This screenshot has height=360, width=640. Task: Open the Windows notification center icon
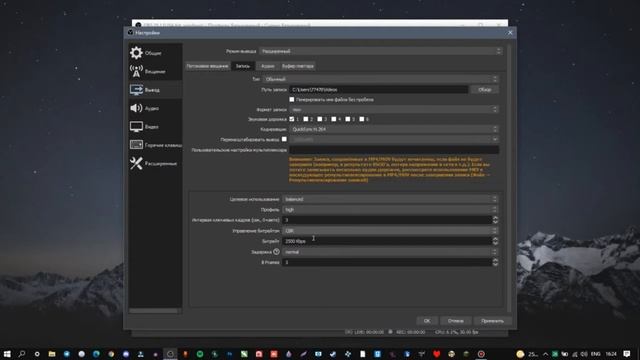(627, 354)
